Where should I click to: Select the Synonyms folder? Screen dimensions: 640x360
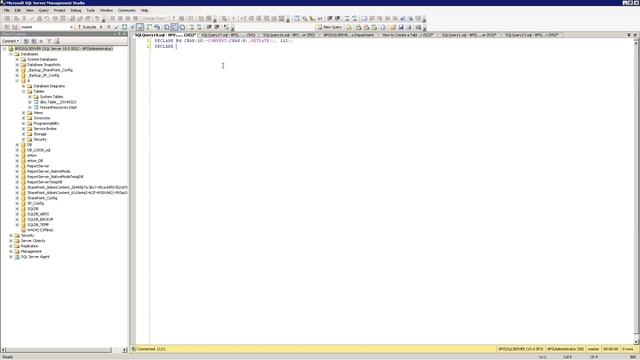pos(42,118)
